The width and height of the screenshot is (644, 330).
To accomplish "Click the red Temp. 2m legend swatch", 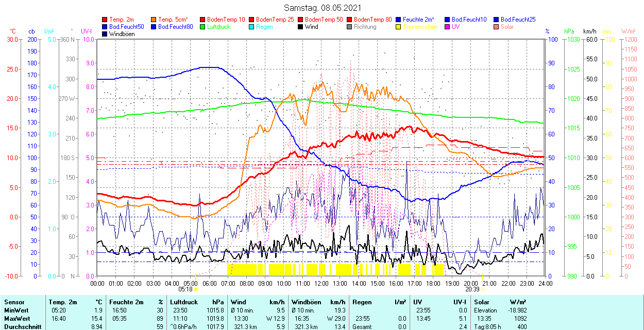I will pyautogui.click(x=105, y=20).
